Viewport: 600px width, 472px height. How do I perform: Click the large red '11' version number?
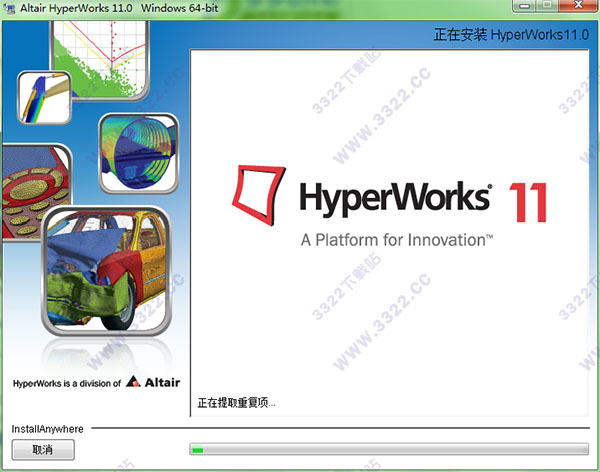coord(528,202)
